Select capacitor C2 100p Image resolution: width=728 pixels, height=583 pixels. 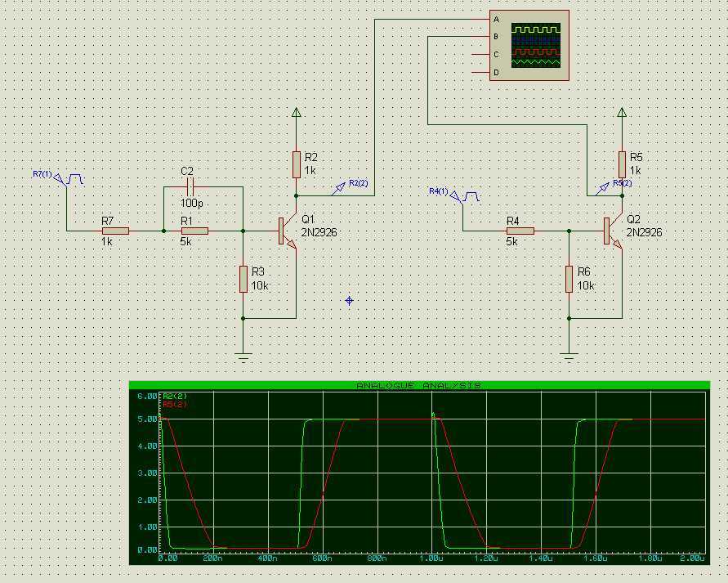pos(190,186)
